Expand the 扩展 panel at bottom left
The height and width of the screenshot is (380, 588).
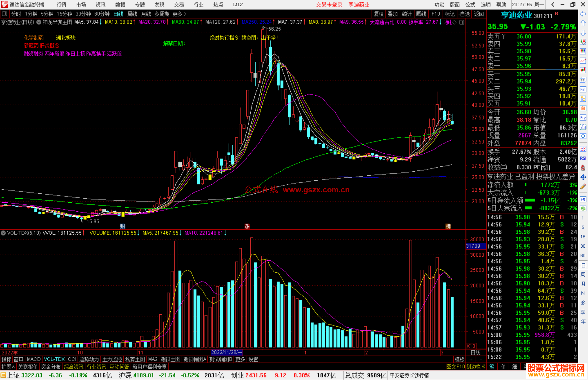[8, 367]
